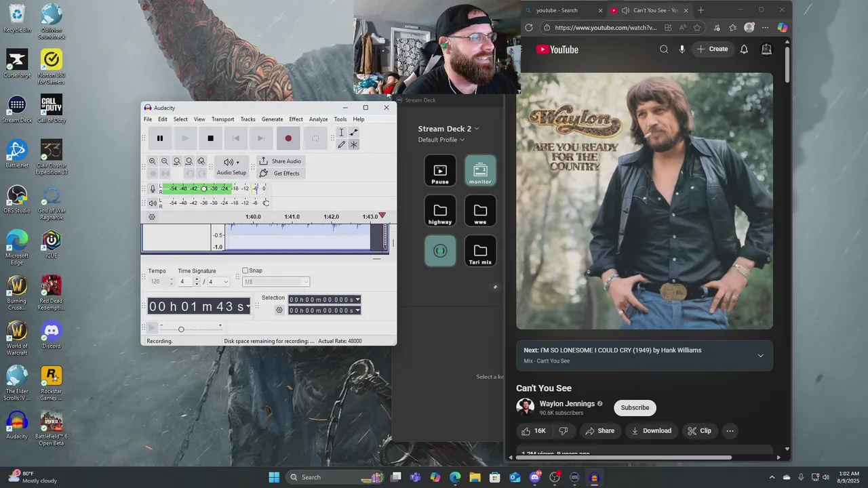Click the record meter microphone icon

pos(153,189)
